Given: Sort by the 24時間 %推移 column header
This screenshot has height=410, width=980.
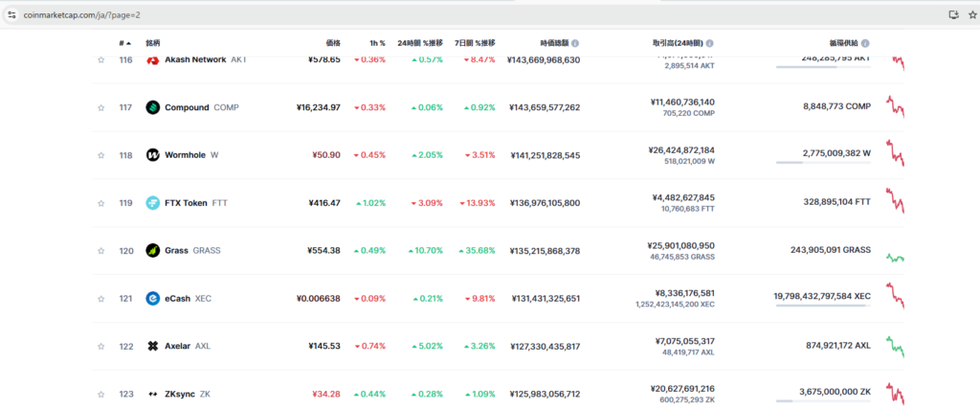Looking at the screenshot, I should [x=420, y=43].
